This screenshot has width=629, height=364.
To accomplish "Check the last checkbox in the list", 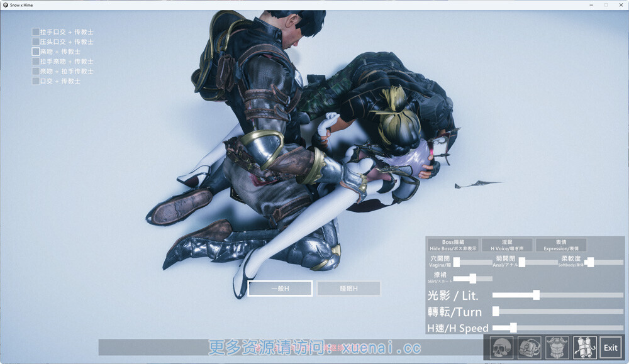I will (36, 81).
